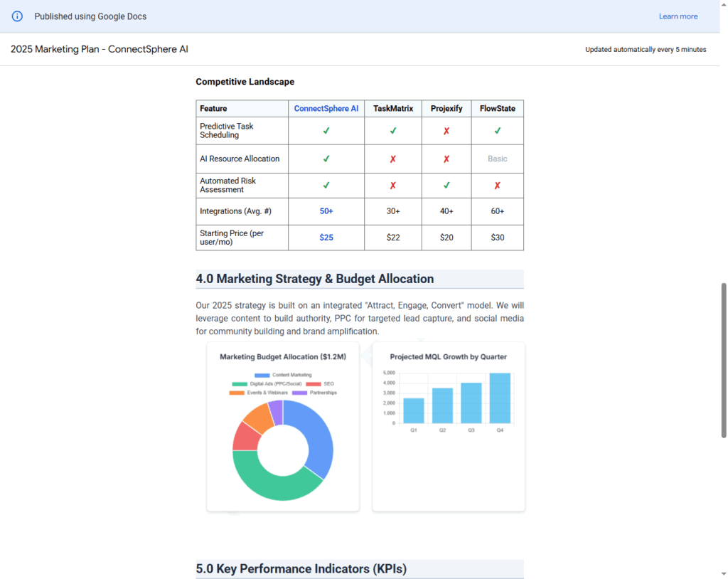Click the orange Events & Webinars legend swatch
This screenshot has height=579, width=728.
click(237, 393)
